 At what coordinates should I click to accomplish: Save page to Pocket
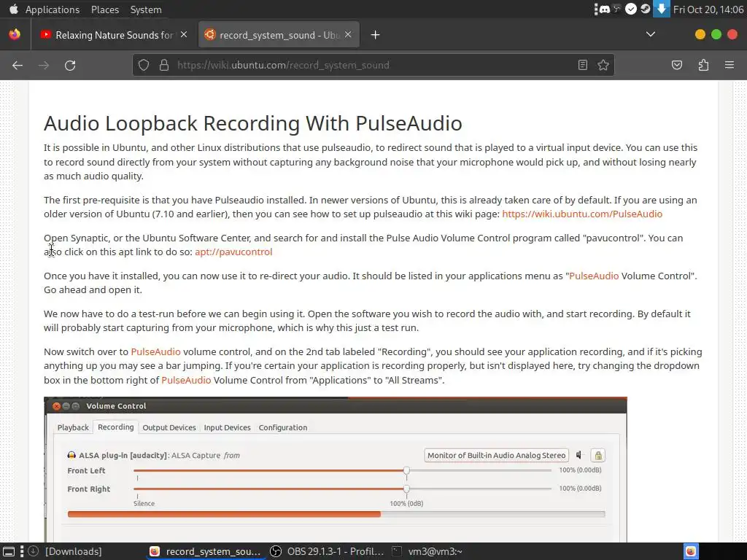[676, 65]
